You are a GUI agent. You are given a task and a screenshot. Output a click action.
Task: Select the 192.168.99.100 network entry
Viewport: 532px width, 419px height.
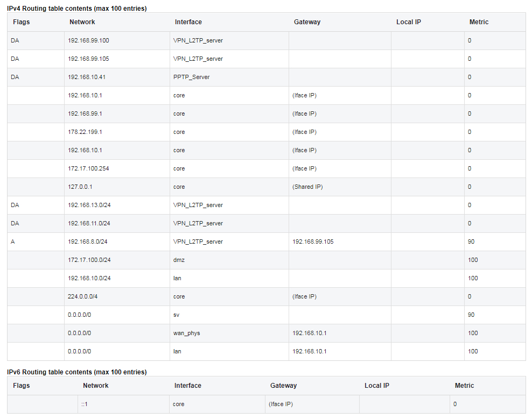point(88,41)
